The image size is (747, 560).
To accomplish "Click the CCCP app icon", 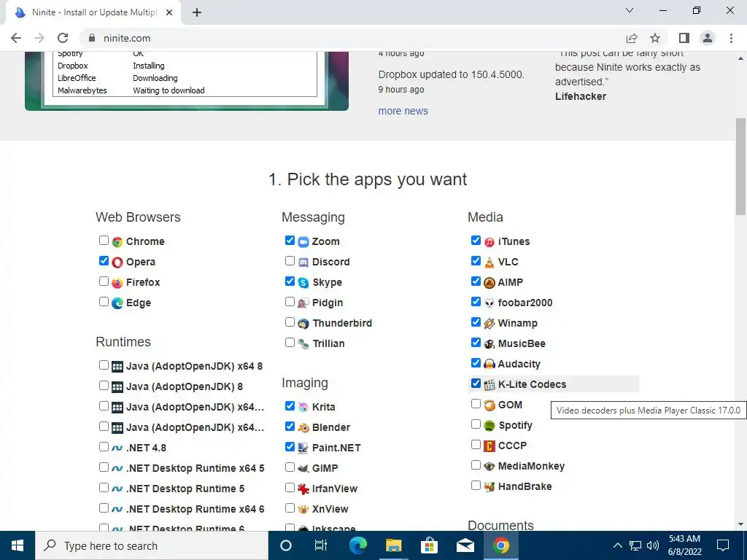I will 489,446.
